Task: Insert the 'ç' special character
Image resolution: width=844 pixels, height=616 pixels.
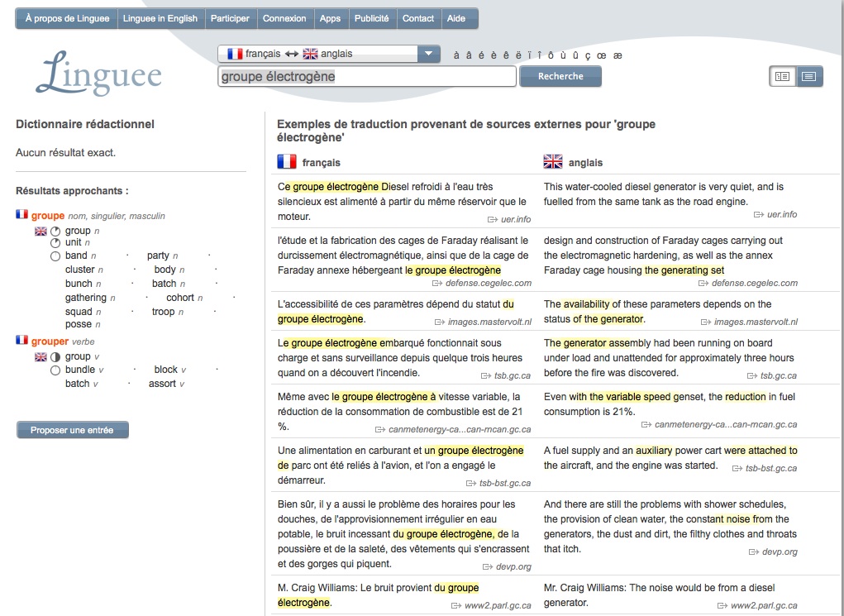Action: (x=588, y=55)
